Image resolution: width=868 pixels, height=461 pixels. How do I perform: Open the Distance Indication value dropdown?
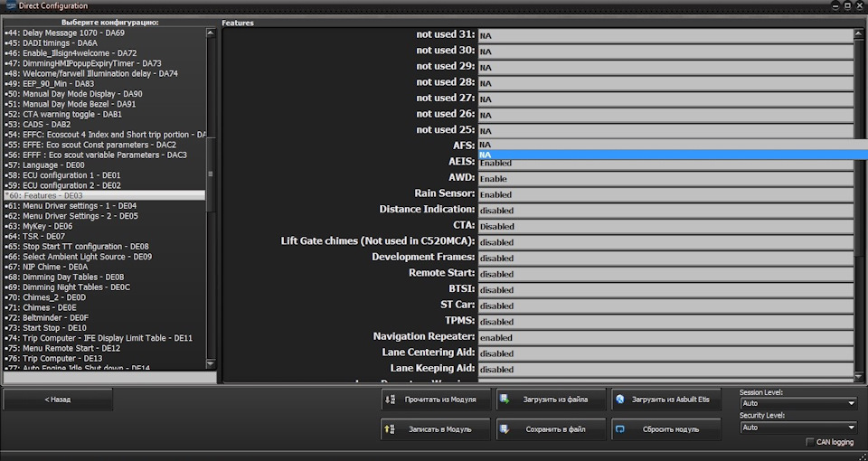666,211
